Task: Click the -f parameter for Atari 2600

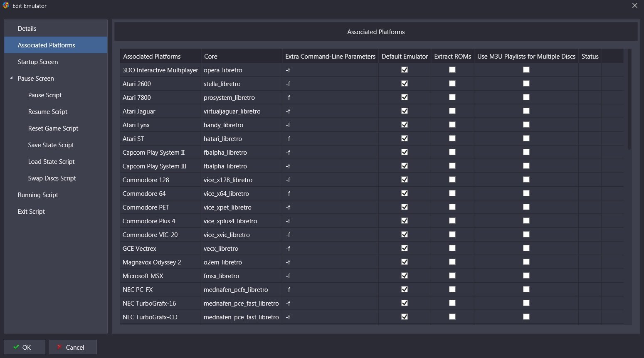Action: [x=331, y=84]
